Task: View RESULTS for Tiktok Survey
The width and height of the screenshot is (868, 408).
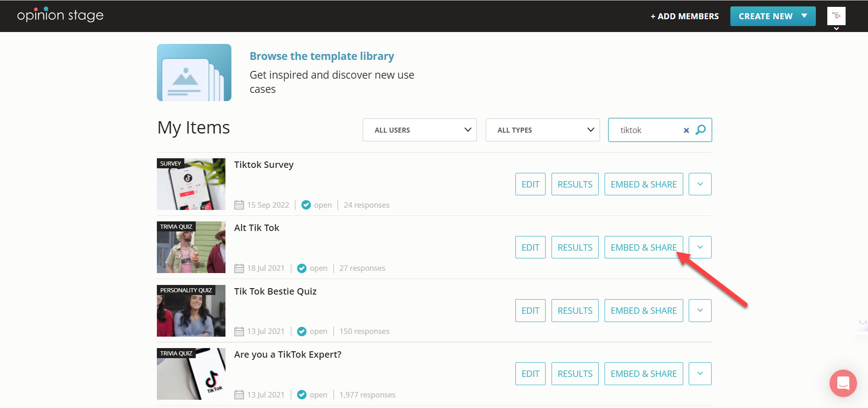Action: pos(575,184)
